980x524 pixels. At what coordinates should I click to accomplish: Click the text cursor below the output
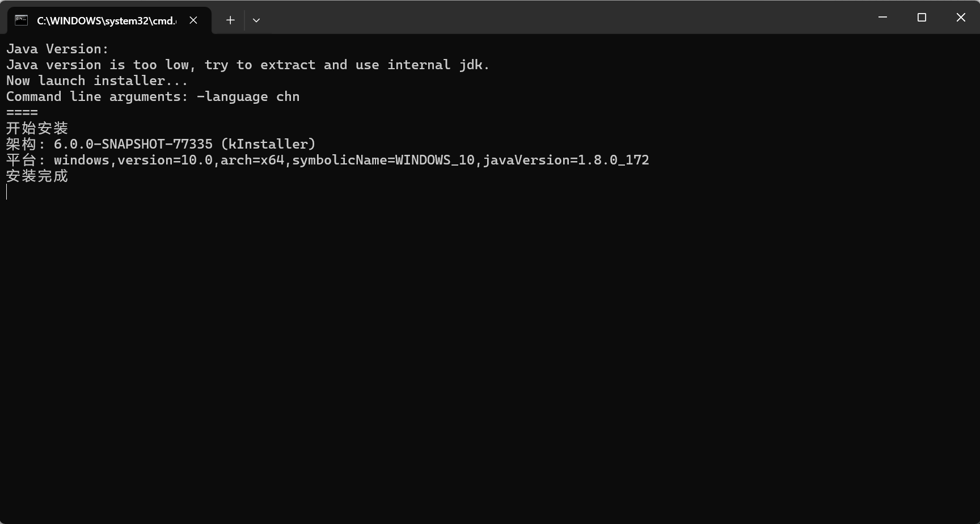click(7, 192)
